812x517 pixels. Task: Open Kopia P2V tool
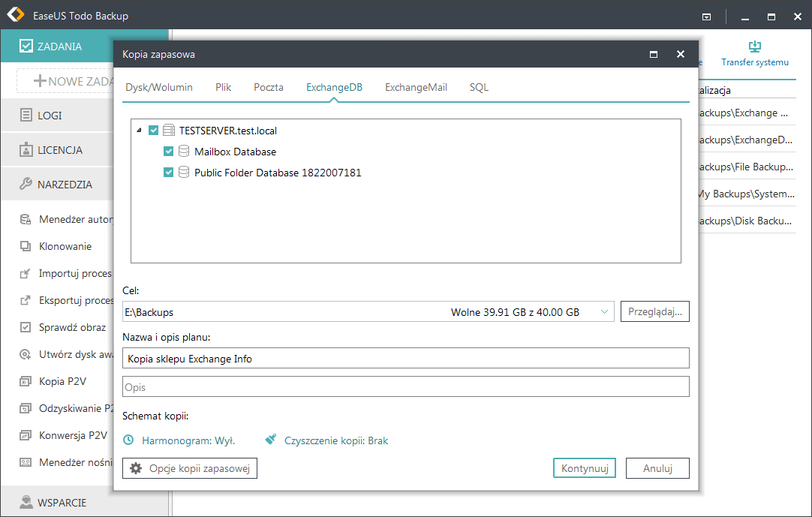62,381
